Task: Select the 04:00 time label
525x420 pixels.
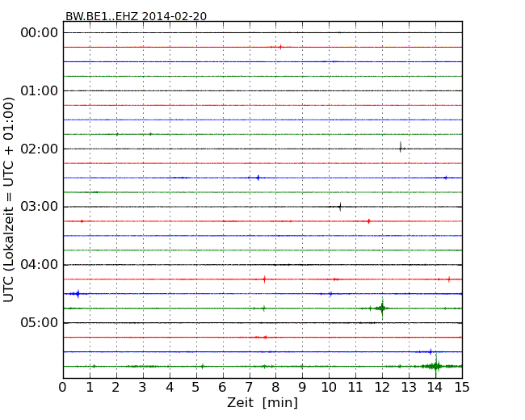Action: point(40,265)
